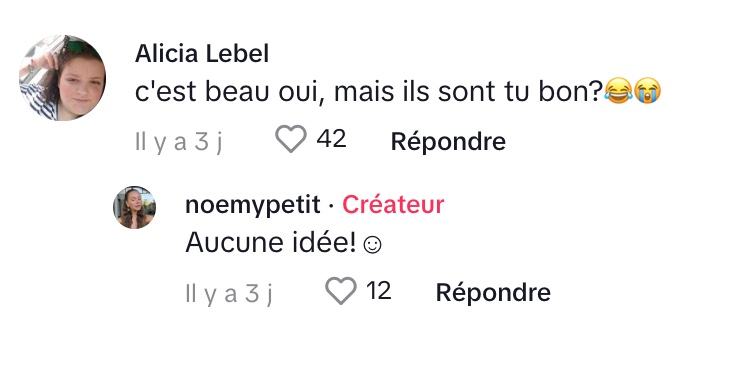The height and width of the screenshot is (376, 736).
Task: Open Alicia Lebel's profile picture
Action: pyautogui.click(x=62, y=77)
